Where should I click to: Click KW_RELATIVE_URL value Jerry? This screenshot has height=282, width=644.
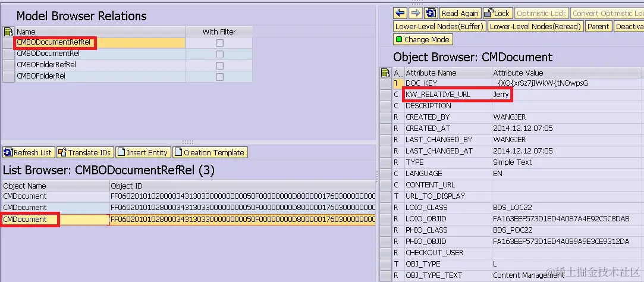[x=501, y=95]
